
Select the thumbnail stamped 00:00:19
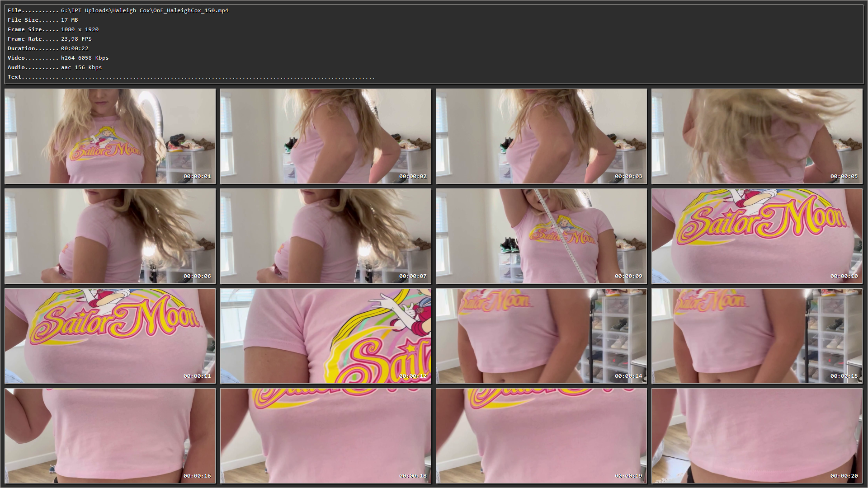point(541,436)
